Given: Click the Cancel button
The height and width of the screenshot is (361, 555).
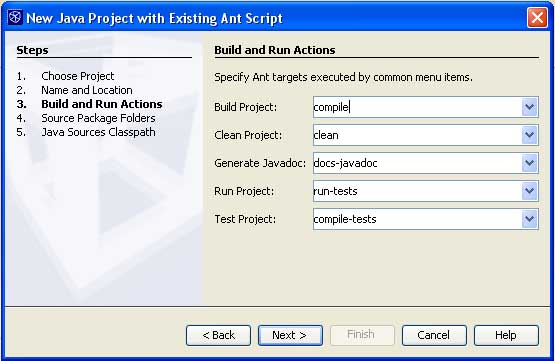Looking at the screenshot, I should 434,335.
